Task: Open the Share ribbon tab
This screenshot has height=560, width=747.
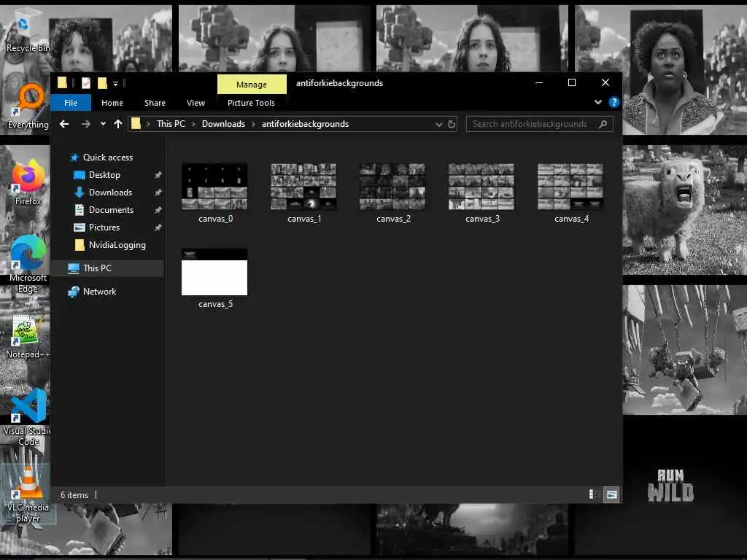Action: point(155,103)
